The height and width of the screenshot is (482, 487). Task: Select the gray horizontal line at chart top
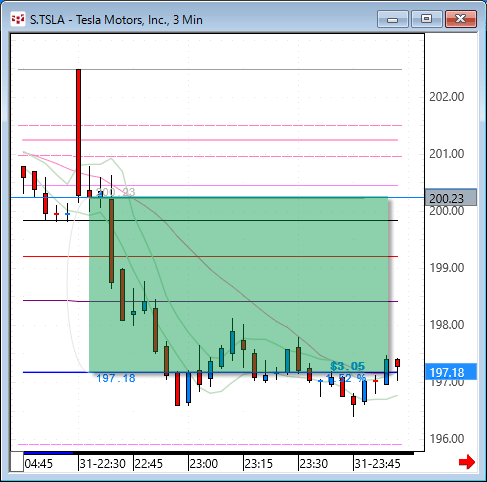click(210, 69)
